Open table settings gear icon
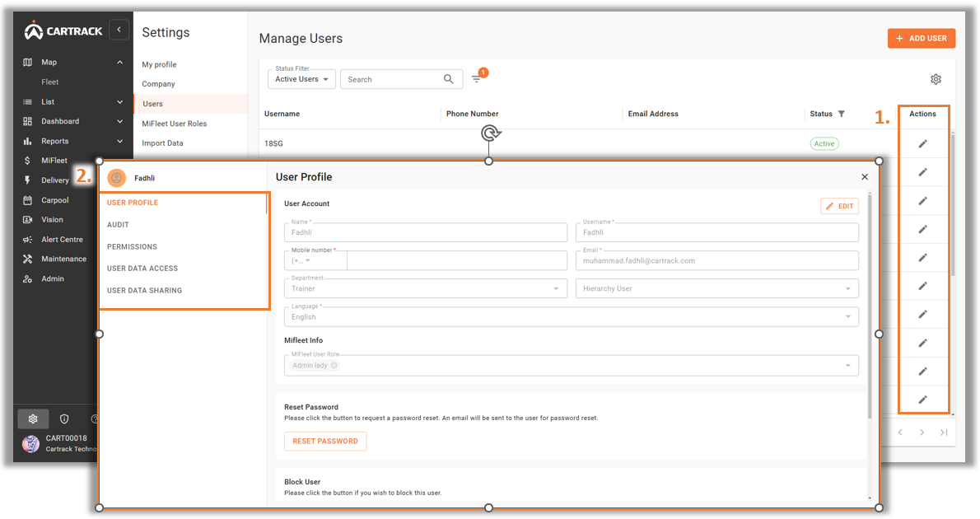Image resolution: width=980 pixels, height=519 pixels. point(936,79)
